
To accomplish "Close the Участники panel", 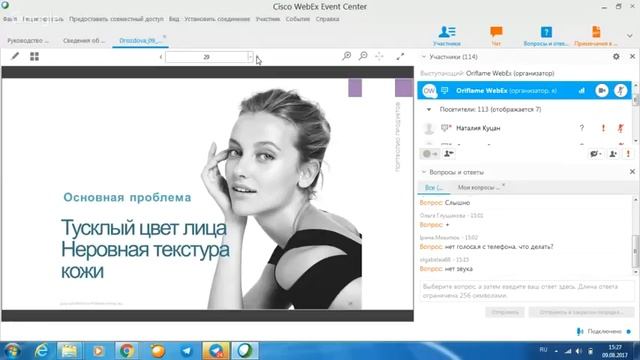I will click(632, 57).
